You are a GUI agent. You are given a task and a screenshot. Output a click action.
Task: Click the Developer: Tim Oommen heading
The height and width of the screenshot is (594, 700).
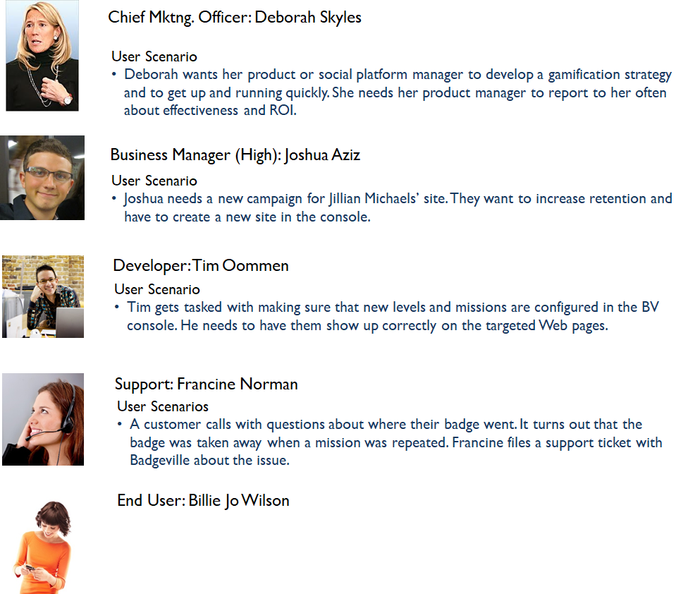click(x=201, y=265)
